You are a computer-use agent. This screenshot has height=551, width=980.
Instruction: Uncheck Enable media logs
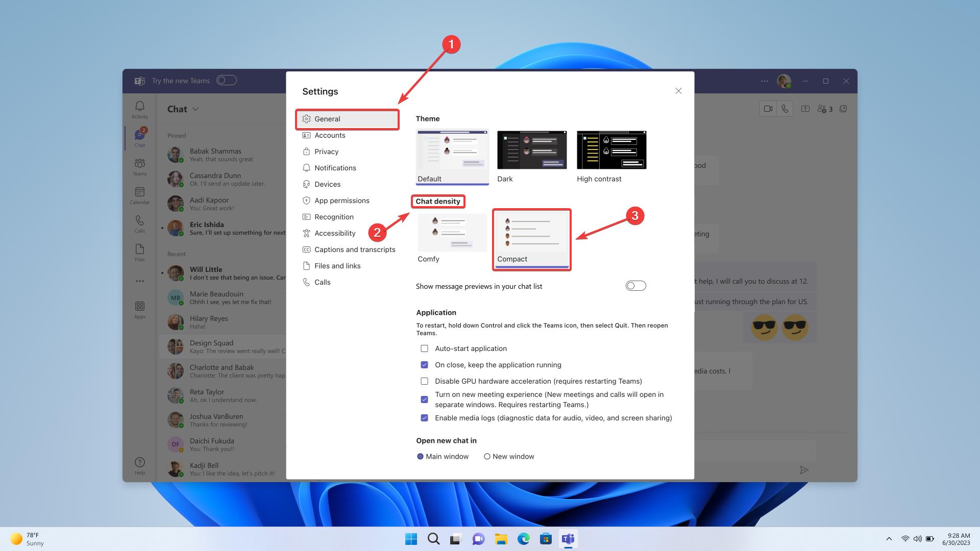[424, 418]
